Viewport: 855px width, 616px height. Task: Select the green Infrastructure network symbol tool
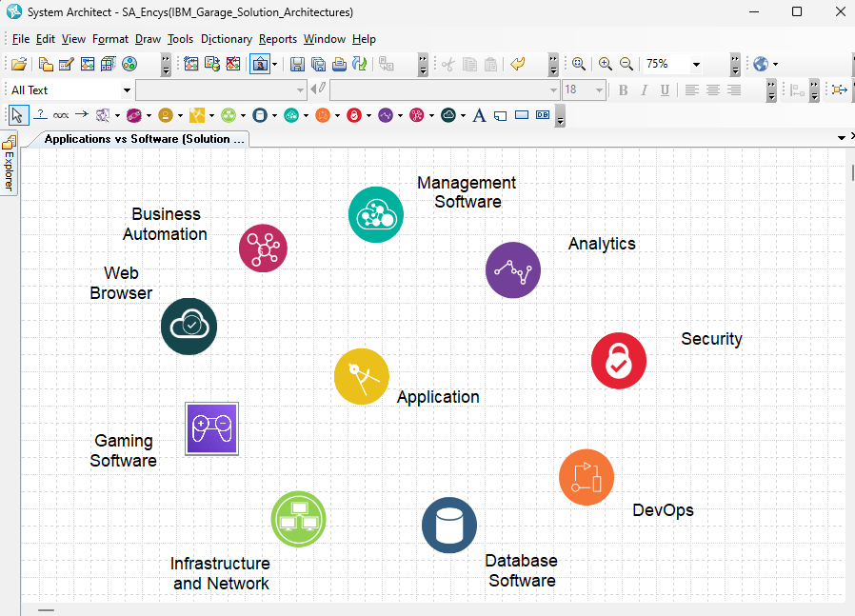[229, 115]
